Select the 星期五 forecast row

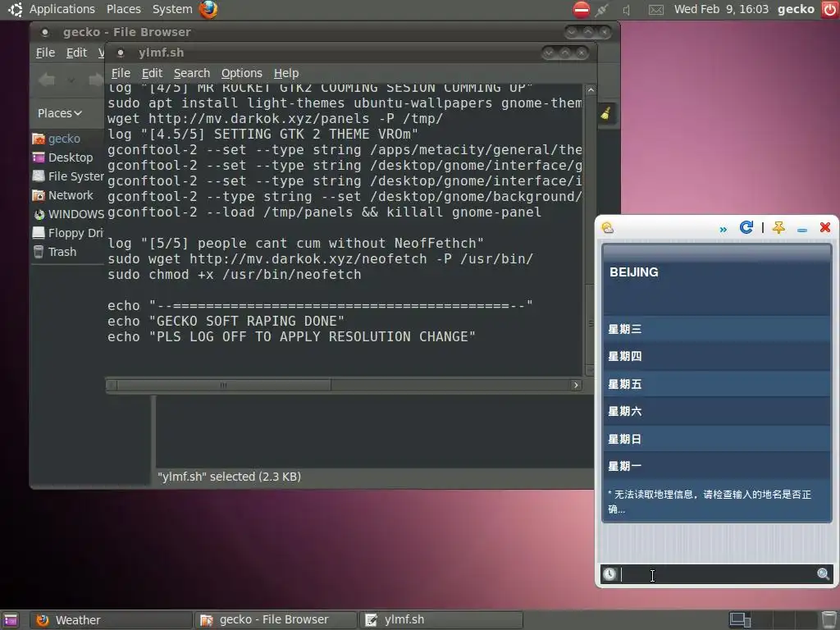point(716,384)
